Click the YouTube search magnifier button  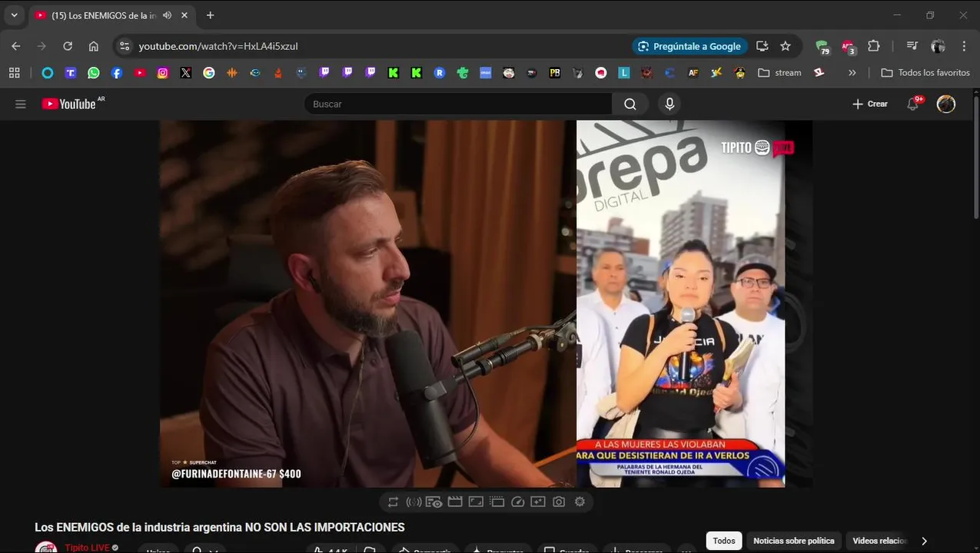(630, 104)
